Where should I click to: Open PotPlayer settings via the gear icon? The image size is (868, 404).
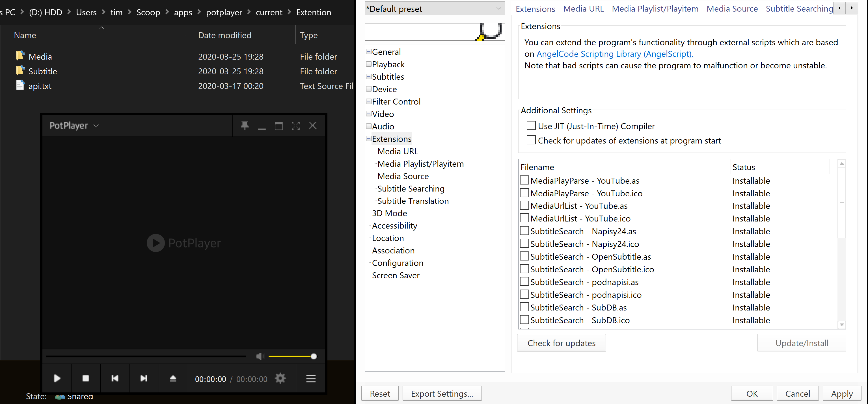point(280,378)
